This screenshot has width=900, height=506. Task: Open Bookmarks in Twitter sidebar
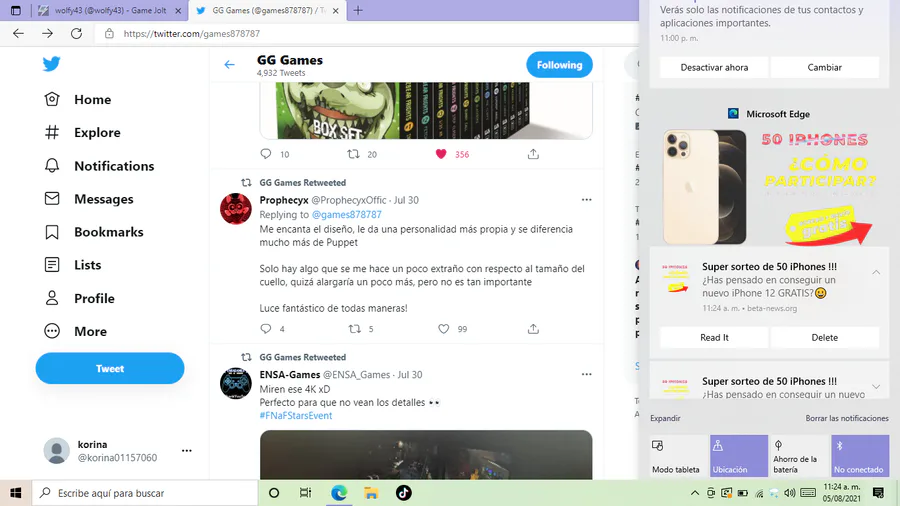94,232
